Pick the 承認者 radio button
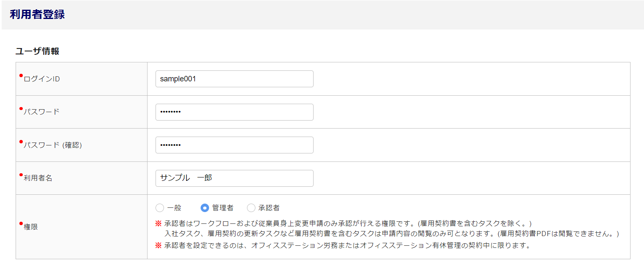Viewport: 644px width, 266px height. (x=251, y=208)
